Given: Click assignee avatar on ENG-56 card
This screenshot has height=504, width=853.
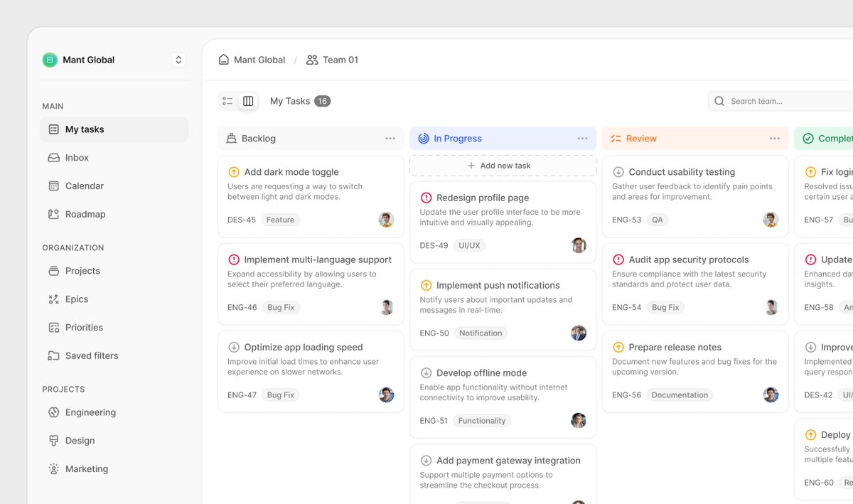Looking at the screenshot, I should [x=771, y=395].
